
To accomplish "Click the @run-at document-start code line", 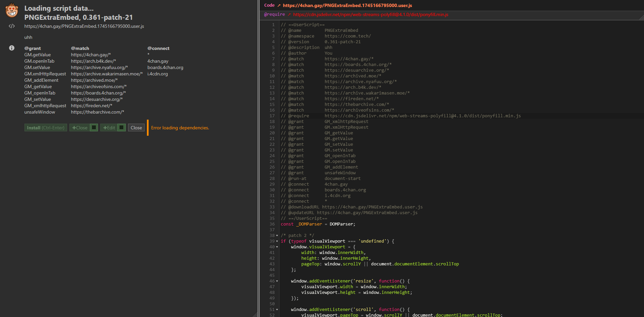I will [321, 179].
